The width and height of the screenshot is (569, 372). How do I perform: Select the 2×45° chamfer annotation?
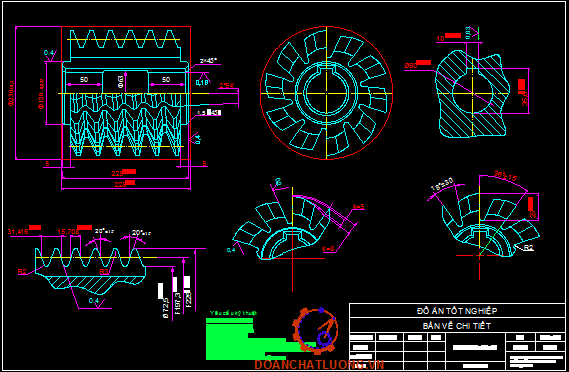pos(208,60)
